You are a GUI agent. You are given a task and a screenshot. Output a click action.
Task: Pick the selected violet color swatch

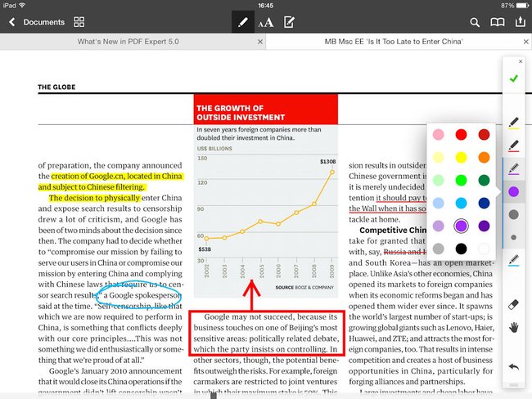[x=461, y=226]
